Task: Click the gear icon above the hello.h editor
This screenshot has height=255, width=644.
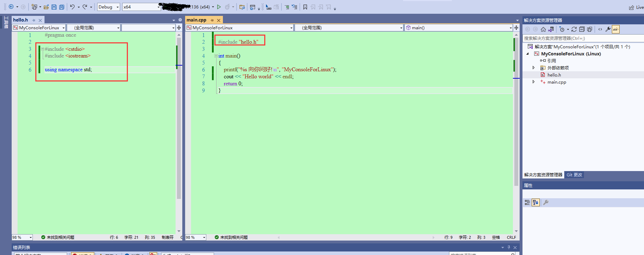Action: click(180, 20)
